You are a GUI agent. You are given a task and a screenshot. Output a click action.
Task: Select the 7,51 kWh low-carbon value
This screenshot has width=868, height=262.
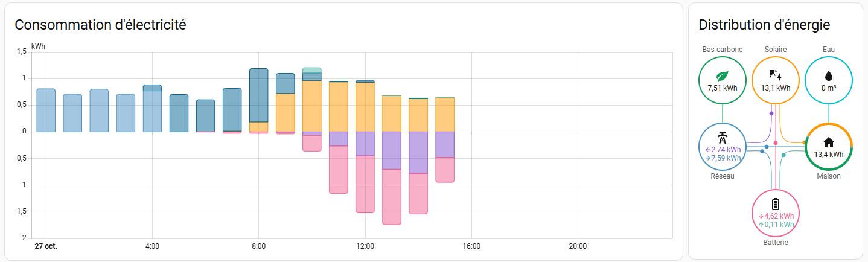(x=723, y=88)
